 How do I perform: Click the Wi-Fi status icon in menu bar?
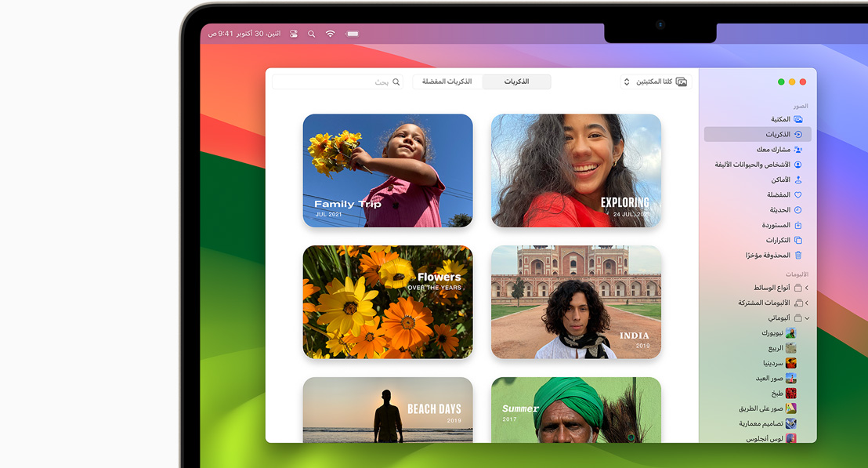(330, 34)
